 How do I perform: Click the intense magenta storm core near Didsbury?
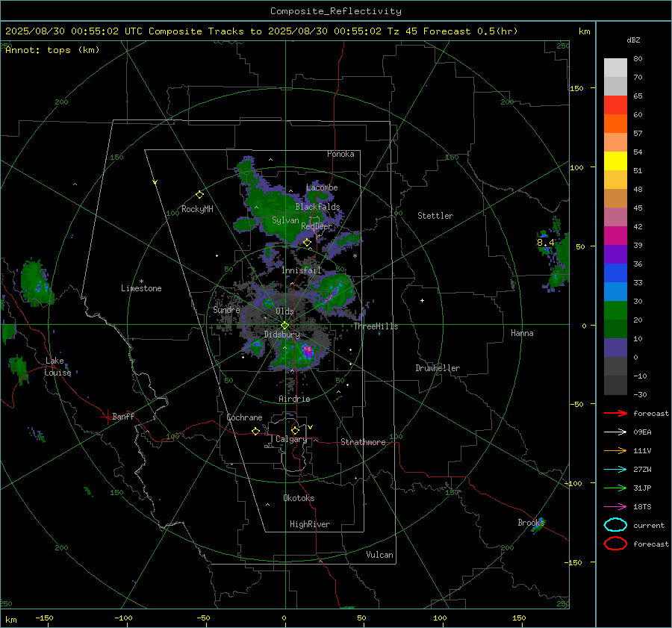(308, 351)
